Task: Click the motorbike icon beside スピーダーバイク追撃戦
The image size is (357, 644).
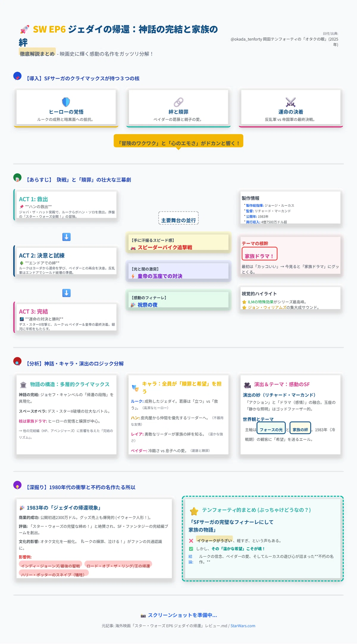Action: pyautogui.click(x=133, y=248)
